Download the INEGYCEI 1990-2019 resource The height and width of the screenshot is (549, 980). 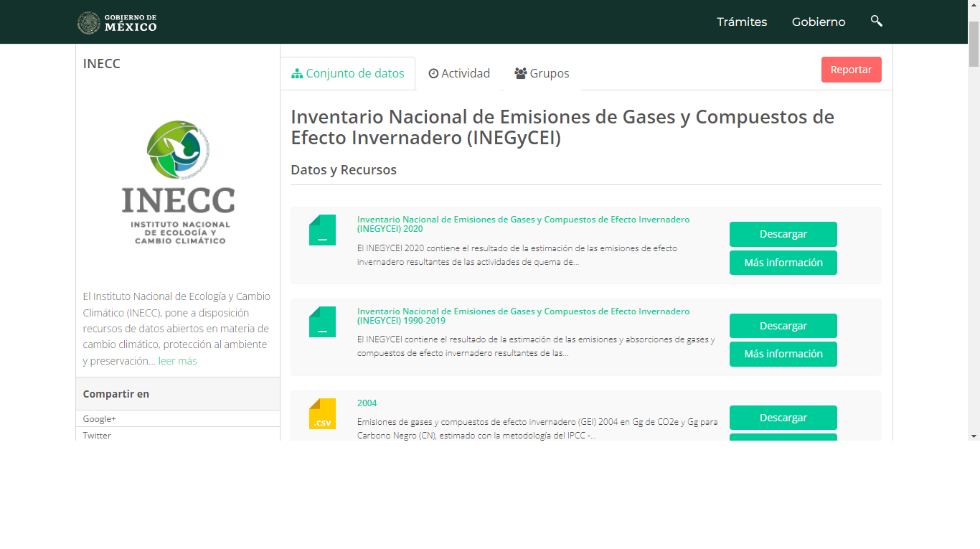[783, 326]
